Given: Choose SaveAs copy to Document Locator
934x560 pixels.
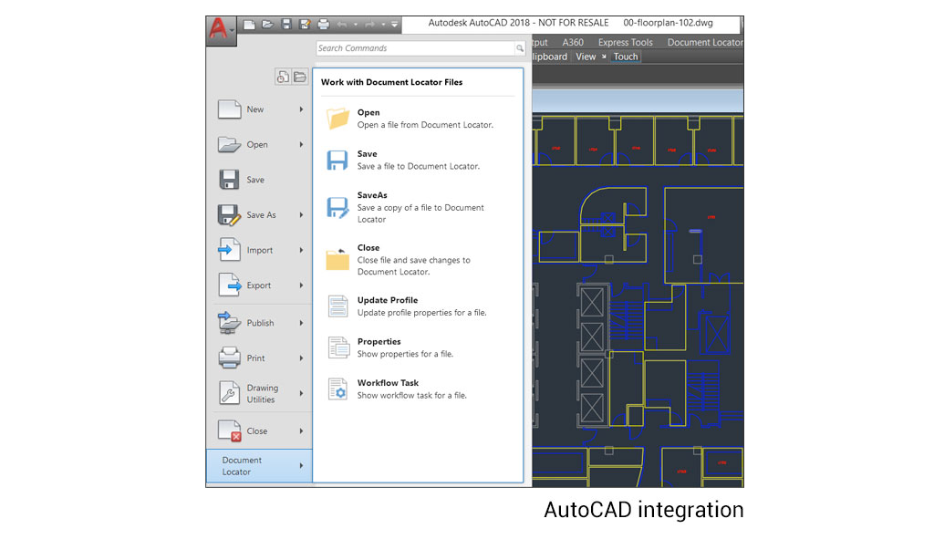Looking at the screenshot, I should [x=418, y=207].
